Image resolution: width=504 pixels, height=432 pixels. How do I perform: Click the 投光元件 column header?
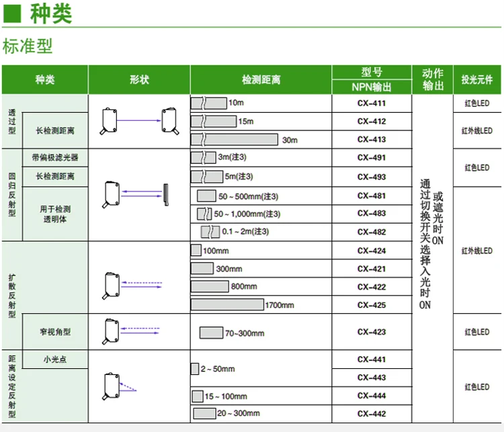click(477, 79)
